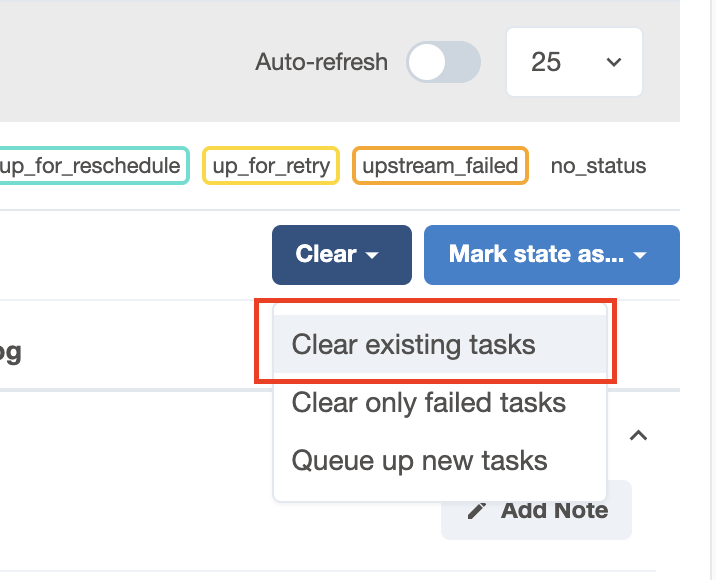Screen dimensions: 716x580
Task: Select the up_for_reschedule status badge
Action: [x=93, y=166]
